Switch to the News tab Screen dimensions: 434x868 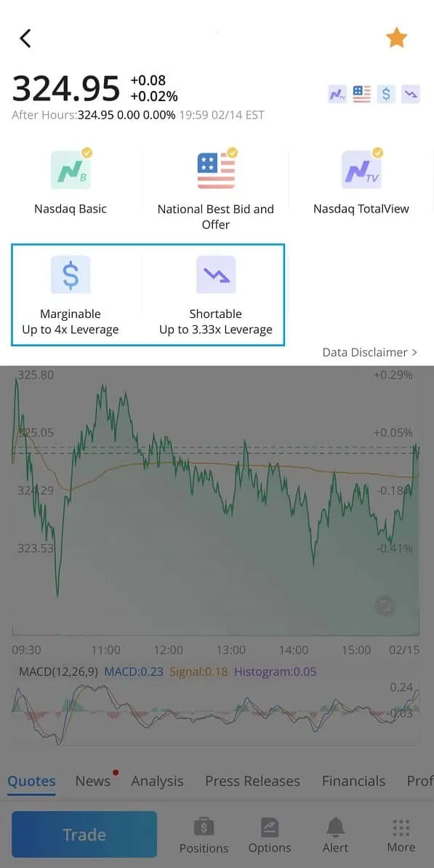(x=92, y=780)
